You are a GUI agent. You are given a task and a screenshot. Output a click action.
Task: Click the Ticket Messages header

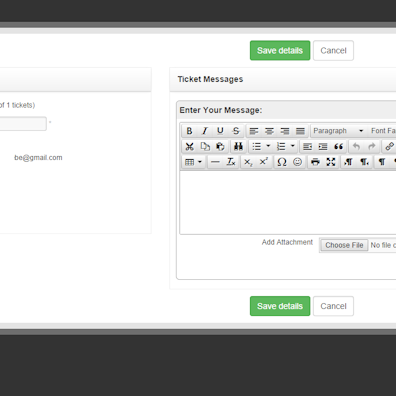coord(210,79)
